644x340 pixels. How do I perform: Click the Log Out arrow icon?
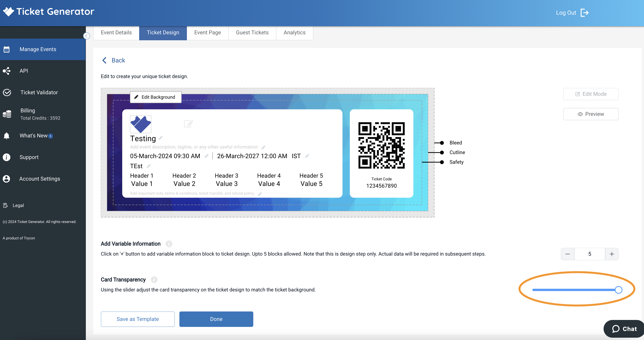(x=585, y=13)
